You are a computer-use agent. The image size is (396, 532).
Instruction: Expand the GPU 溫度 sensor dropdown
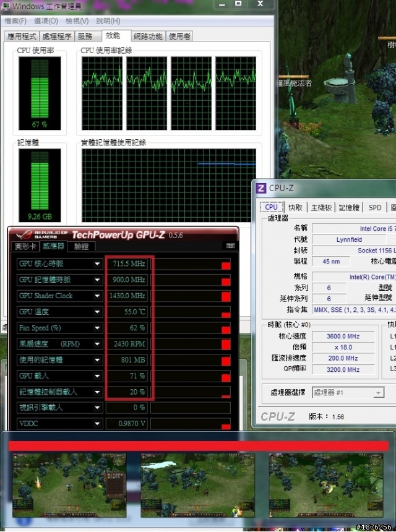click(97, 312)
